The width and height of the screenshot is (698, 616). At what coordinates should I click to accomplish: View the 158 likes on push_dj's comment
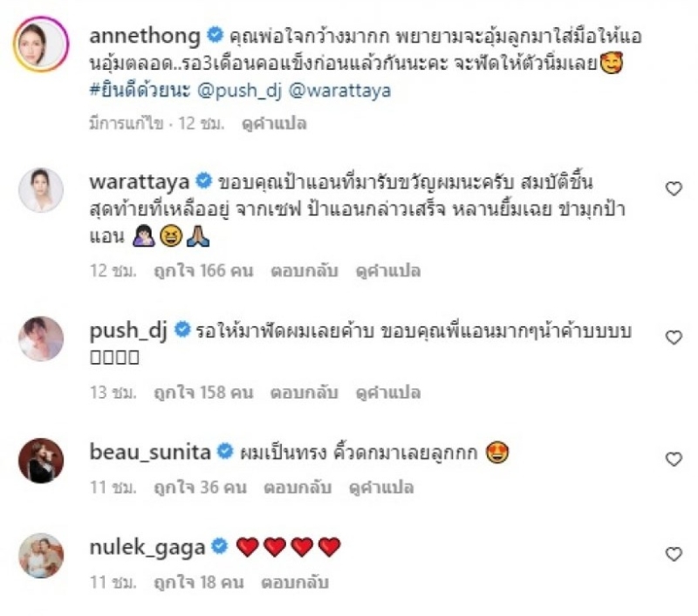[x=203, y=393]
